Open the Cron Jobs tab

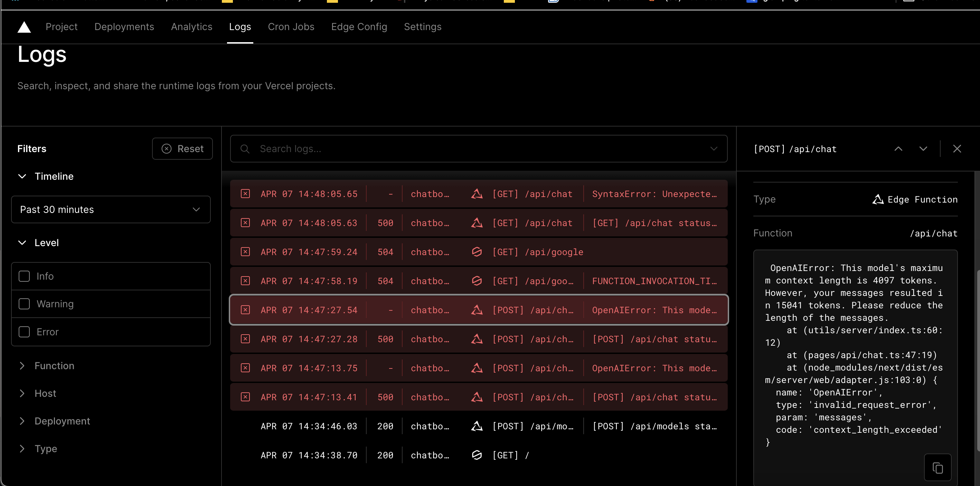coord(291,27)
